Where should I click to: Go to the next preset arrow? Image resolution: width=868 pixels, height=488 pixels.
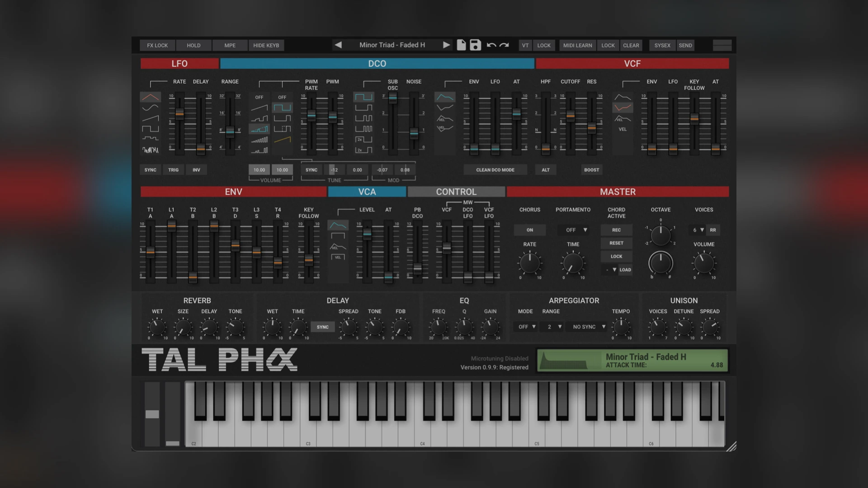[446, 45]
